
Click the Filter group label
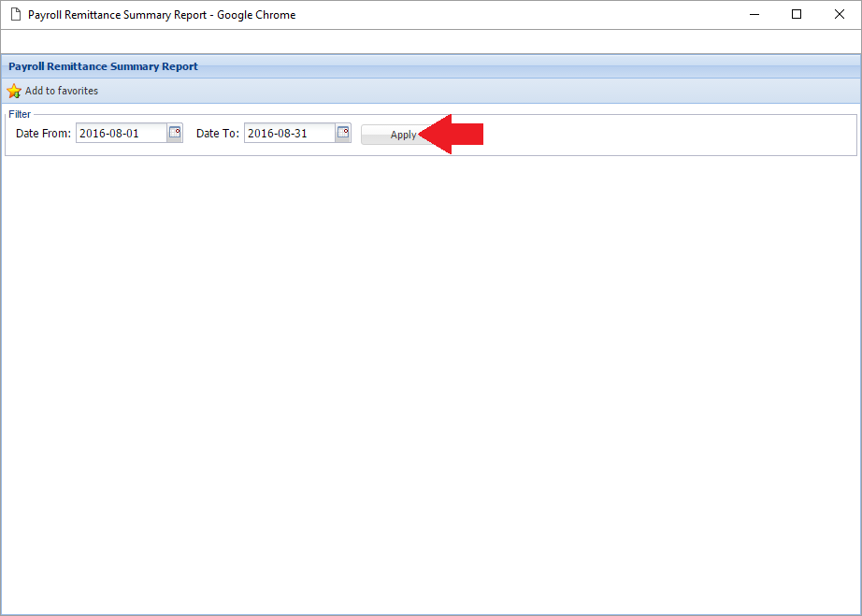(20, 114)
